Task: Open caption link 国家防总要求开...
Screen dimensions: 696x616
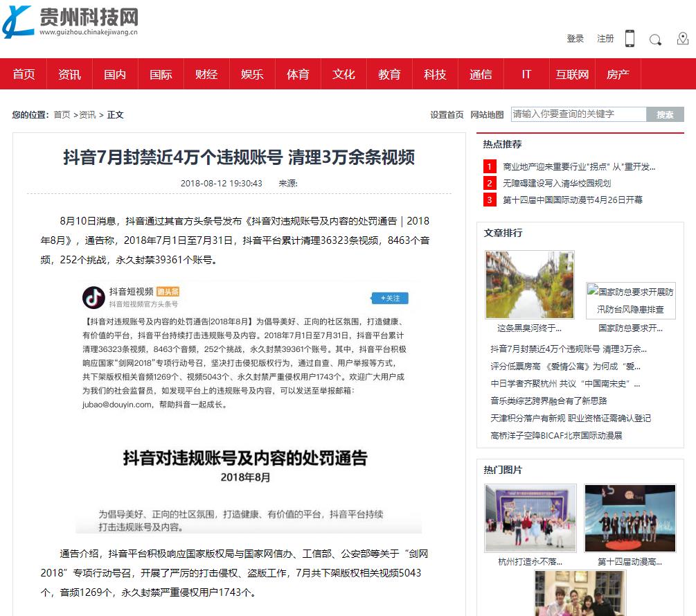Action: (630, 328)
